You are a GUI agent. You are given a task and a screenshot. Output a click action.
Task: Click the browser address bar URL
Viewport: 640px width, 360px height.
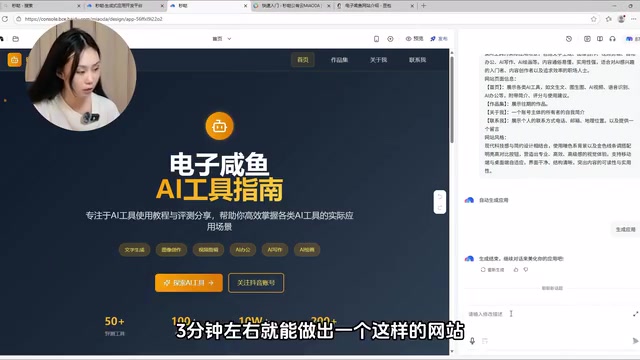[93, 19]
